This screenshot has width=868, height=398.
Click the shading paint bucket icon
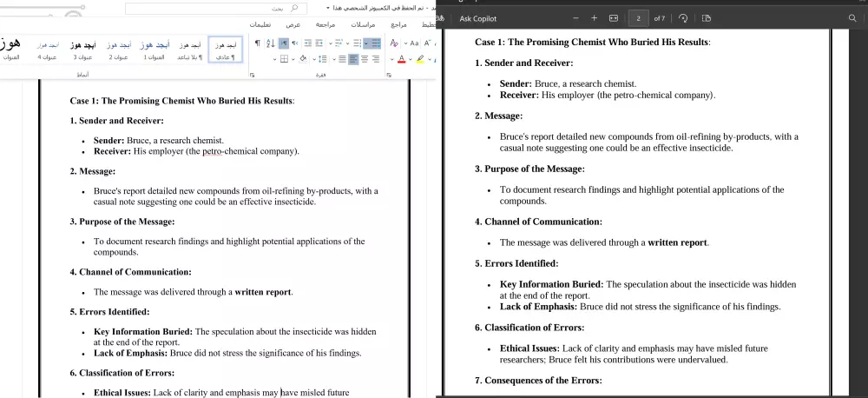303,59
